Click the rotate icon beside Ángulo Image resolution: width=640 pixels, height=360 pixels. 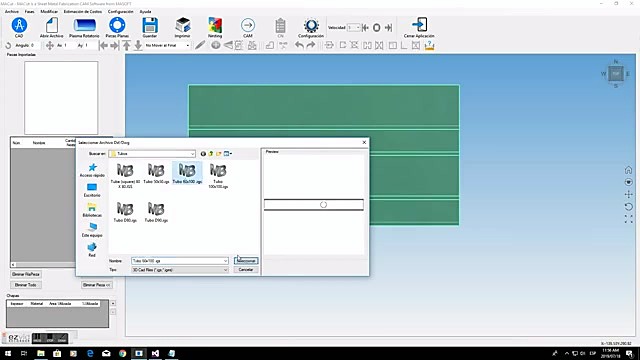8,45
